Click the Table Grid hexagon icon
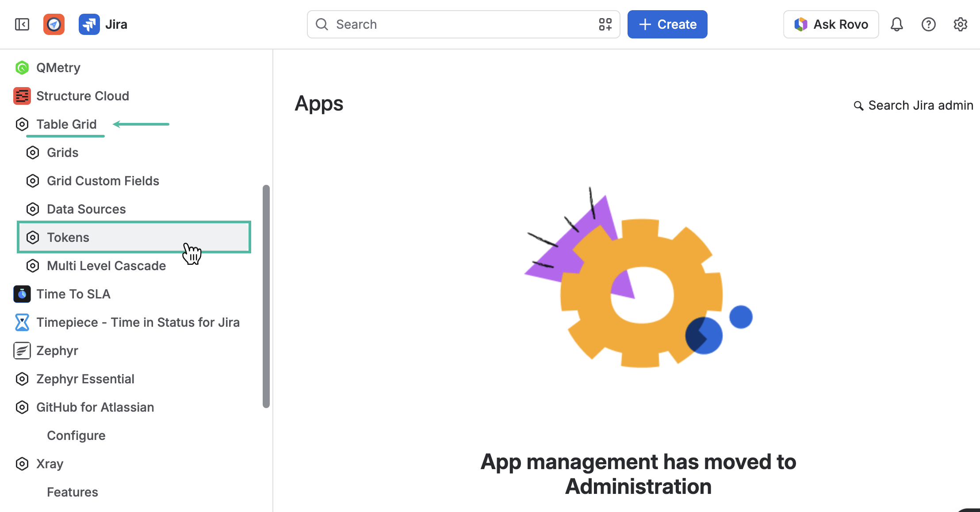Screen dimensions: 980x512 click(x=22, y=124)
